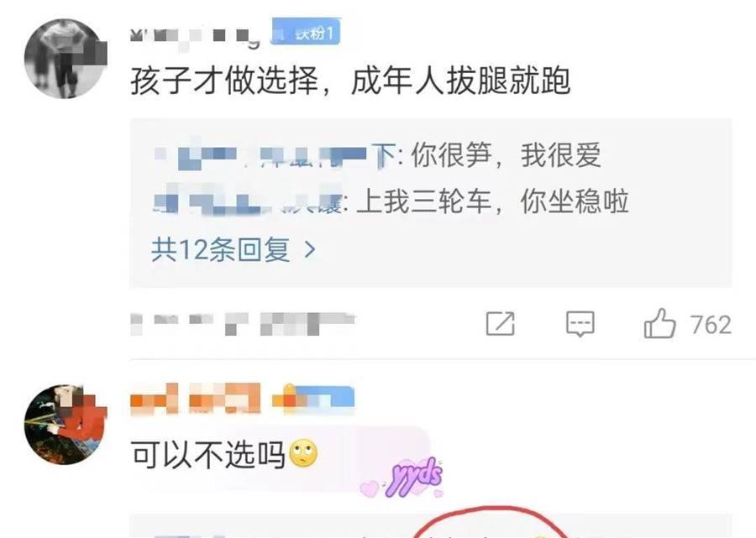Viewport: 756px width, 538px height.
Task: Open first commenter's grayscale avatar
Action: point(66,59)
